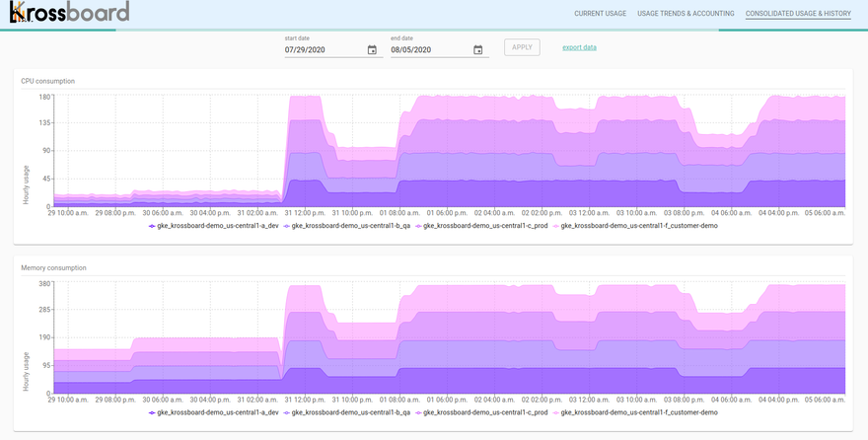
Task: Open Usage Trends & Accounting tab
Action: [x=686, y=14]
